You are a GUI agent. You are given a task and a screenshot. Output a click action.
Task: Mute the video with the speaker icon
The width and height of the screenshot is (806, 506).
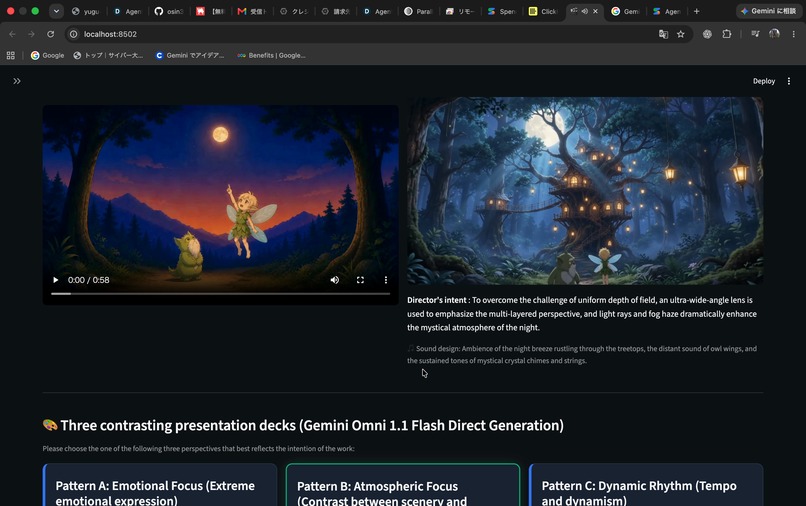(335, 280)
